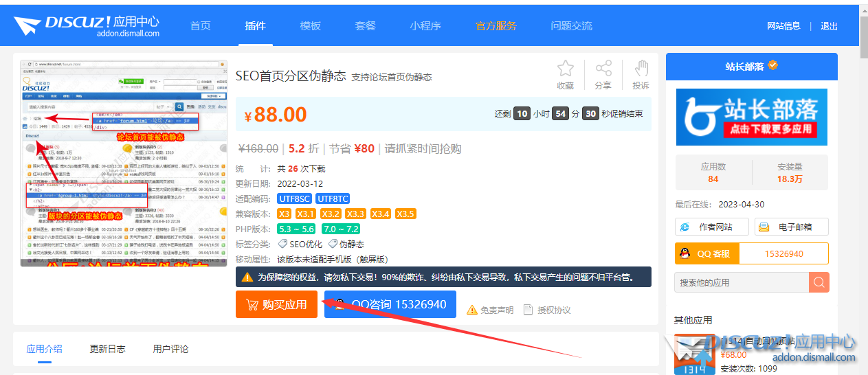
Task: Click the 投诉 hand icon
Action: point(641,69)
